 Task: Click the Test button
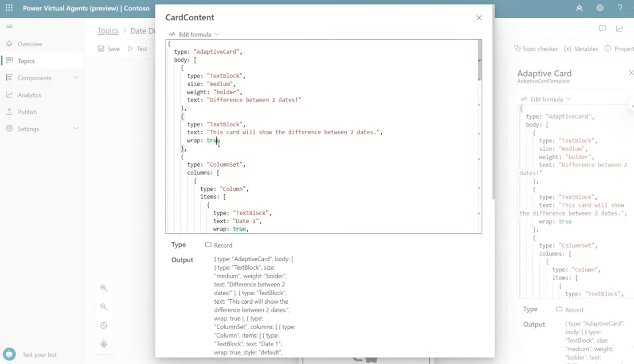click(x=139, y=49)
